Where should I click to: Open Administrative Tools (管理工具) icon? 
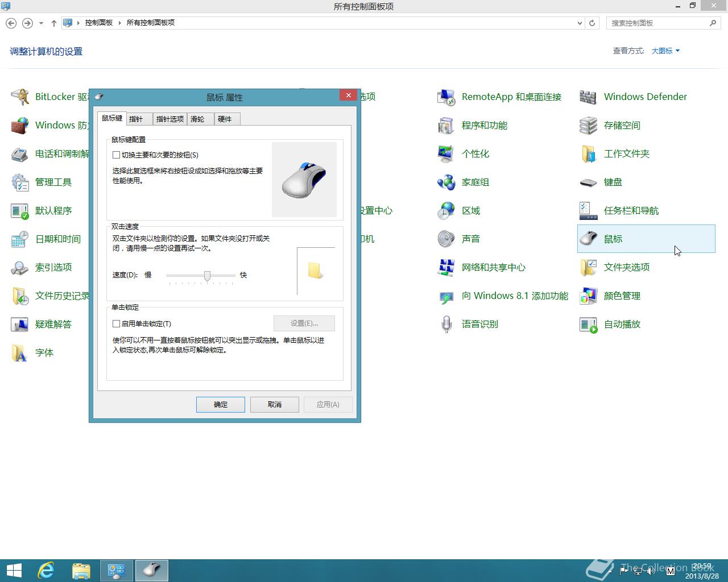pyautogui.click(x=20, y=182)
